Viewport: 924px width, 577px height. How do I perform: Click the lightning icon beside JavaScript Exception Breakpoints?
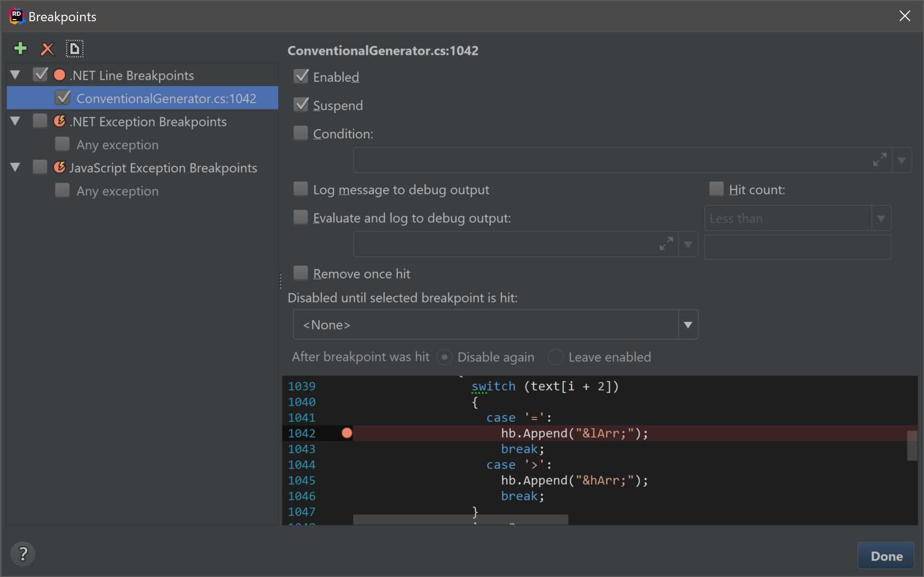coord(59,167)
